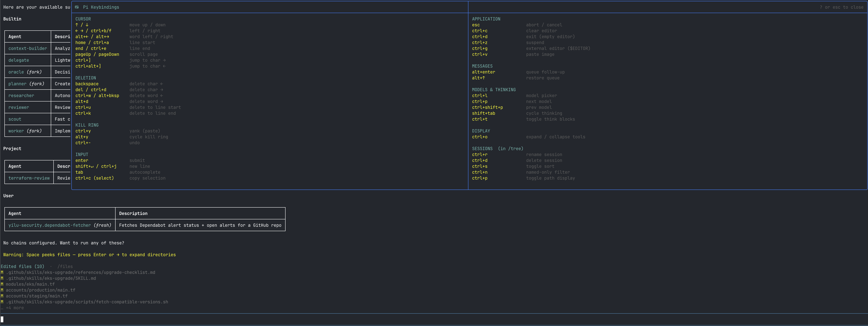
Task: Click the 'ctrl+l' model picker binding
Action: point(480,96)
